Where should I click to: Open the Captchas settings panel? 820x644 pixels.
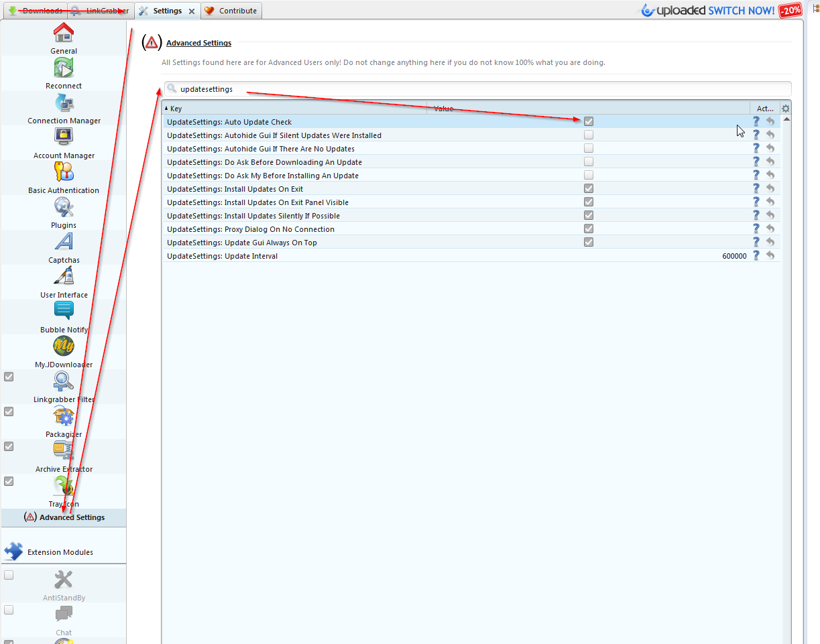click(64, 247)
